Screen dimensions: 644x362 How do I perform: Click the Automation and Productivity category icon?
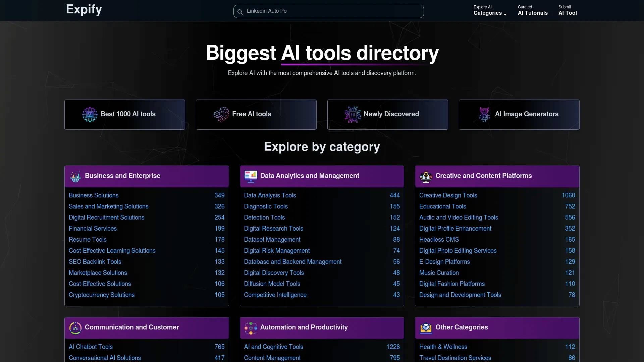pyautogui.click(x=251, y=328)
